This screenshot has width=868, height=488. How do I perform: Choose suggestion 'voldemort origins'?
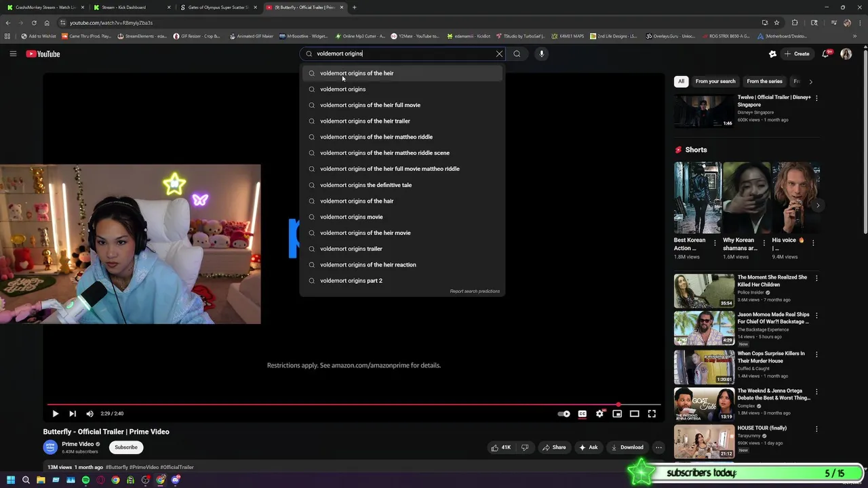coord(401,89)
